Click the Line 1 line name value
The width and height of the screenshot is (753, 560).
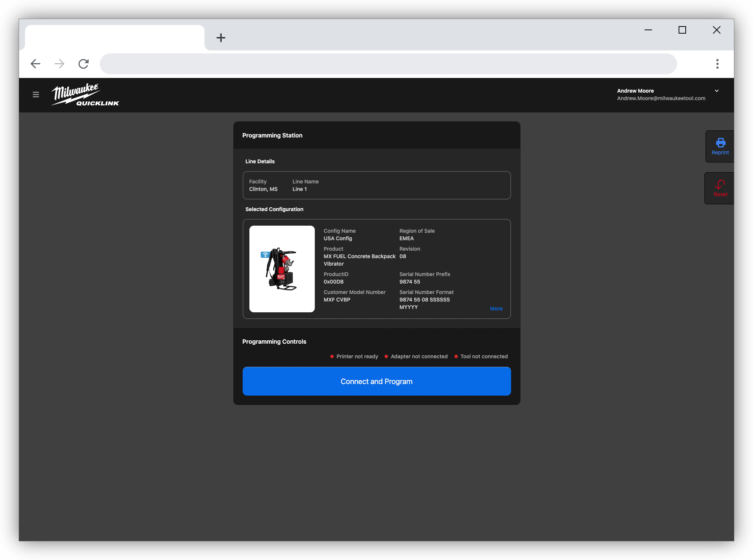(x=299, y=189)
